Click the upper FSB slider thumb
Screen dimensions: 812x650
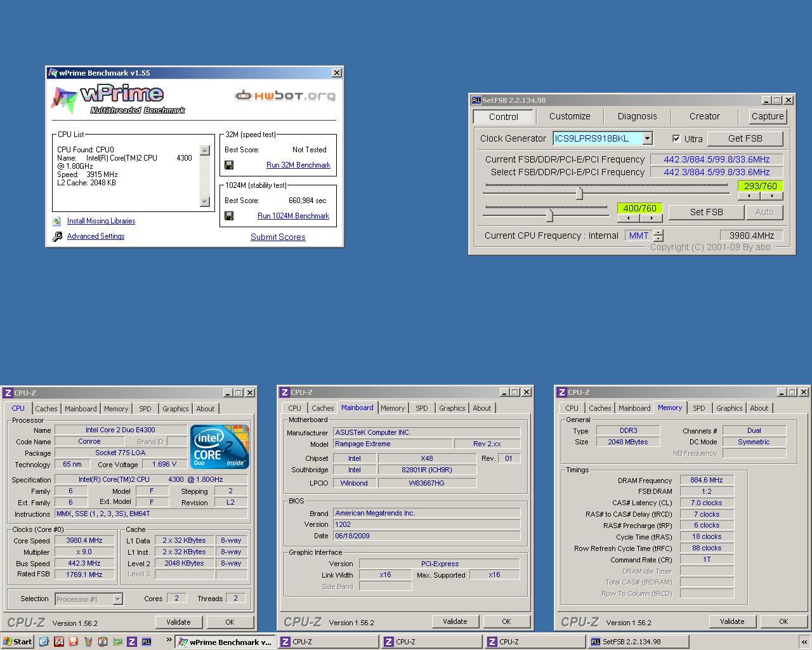pyautogui.click(x=579, y=193)
